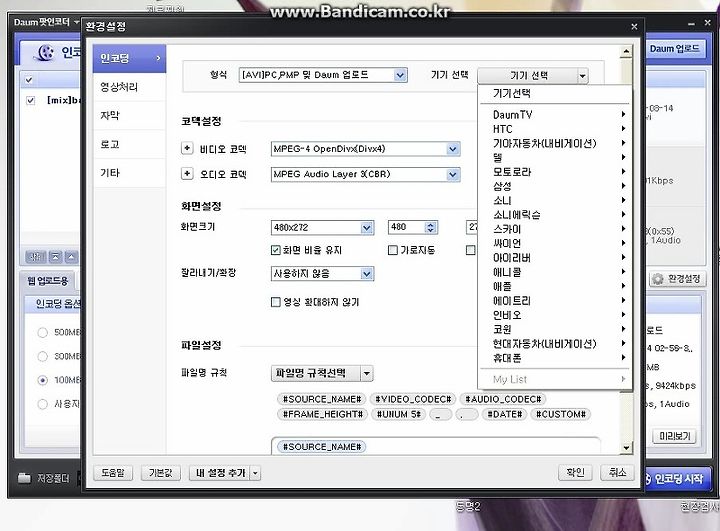
Task: Open the 내 설정 추가 dropdown arrow
Action: pos(255,473)
